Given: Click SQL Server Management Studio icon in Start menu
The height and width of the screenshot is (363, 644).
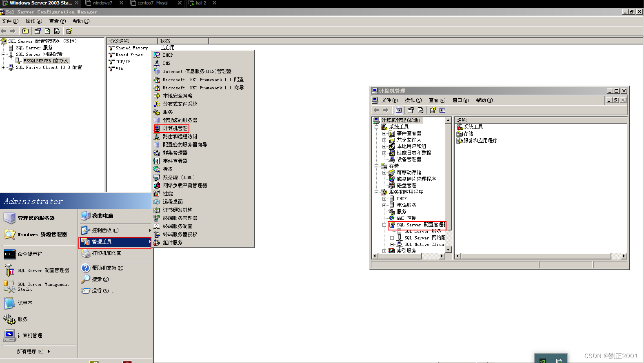Looking at the screenshot, I should pyautogui.click(x=9, y=287).
